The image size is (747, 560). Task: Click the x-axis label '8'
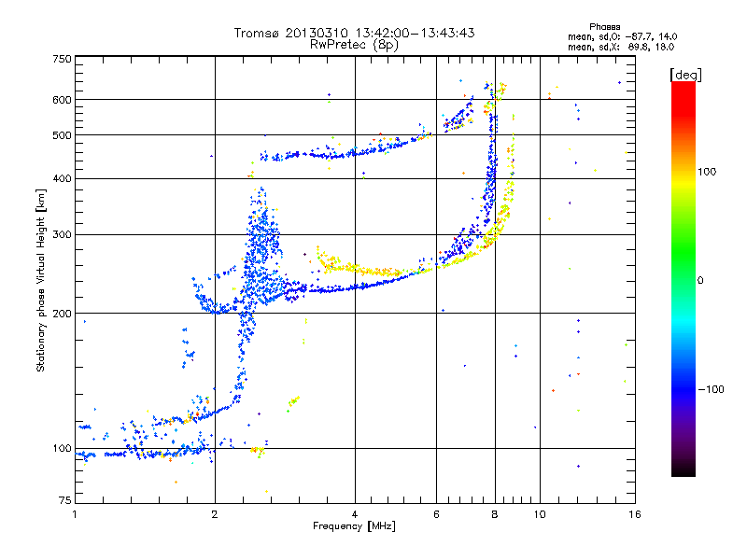pos(495,514)
